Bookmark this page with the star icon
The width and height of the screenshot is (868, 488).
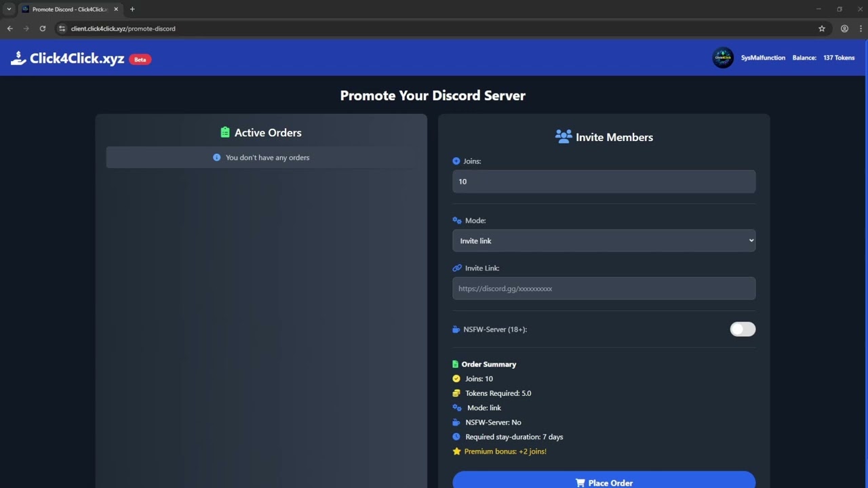coord(822,28)
